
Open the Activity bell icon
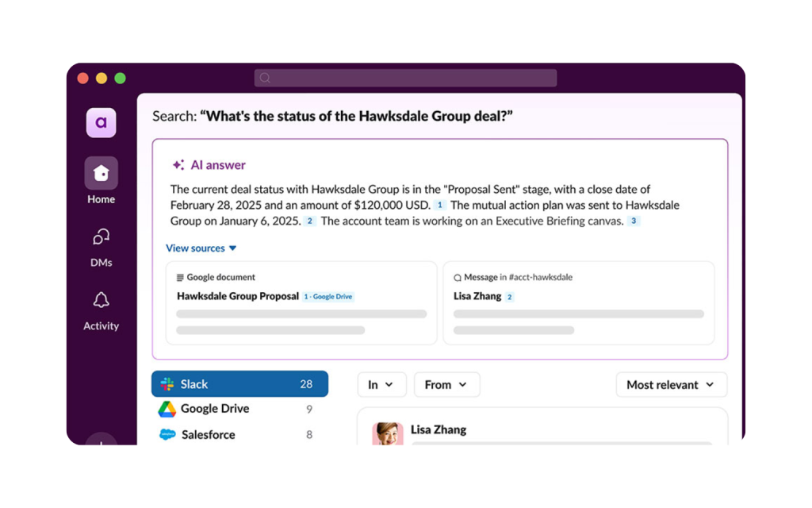tap(101, 300)
